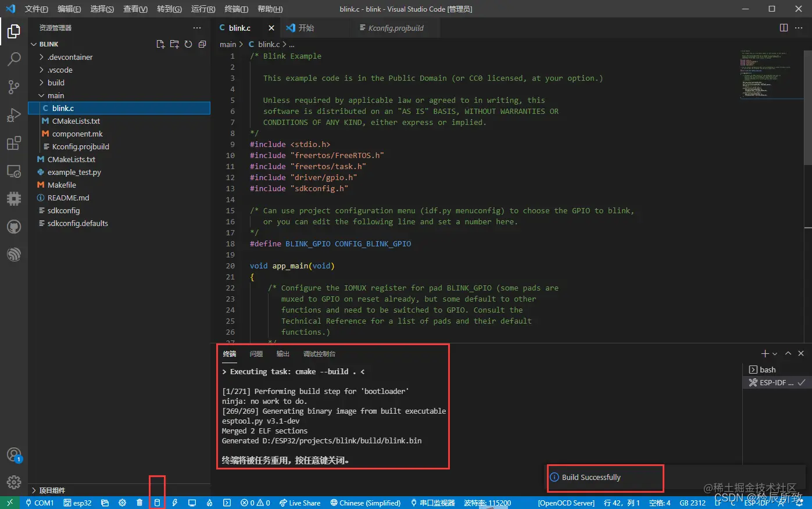Maximize the terminal panel with the chevron

788,353
